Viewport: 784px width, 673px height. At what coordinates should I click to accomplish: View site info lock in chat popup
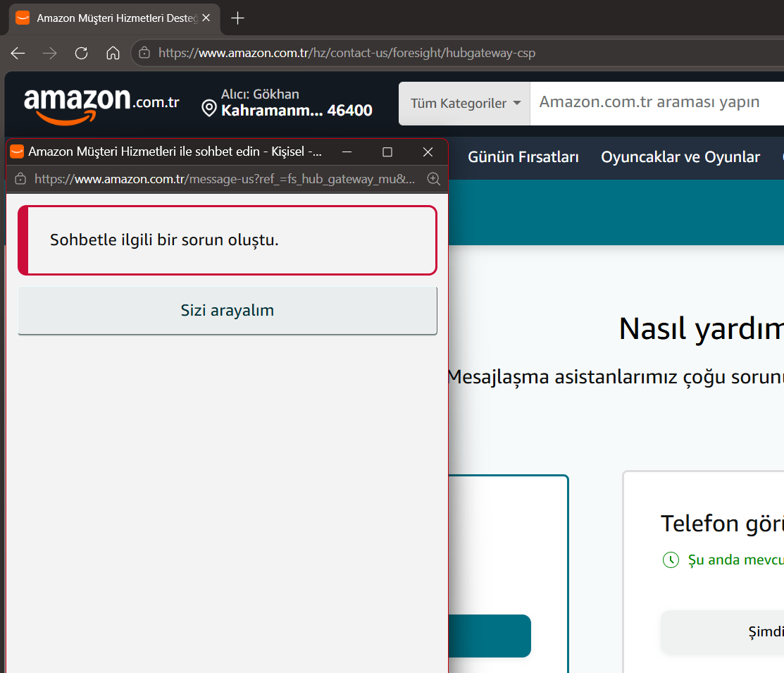coord(20,179)
